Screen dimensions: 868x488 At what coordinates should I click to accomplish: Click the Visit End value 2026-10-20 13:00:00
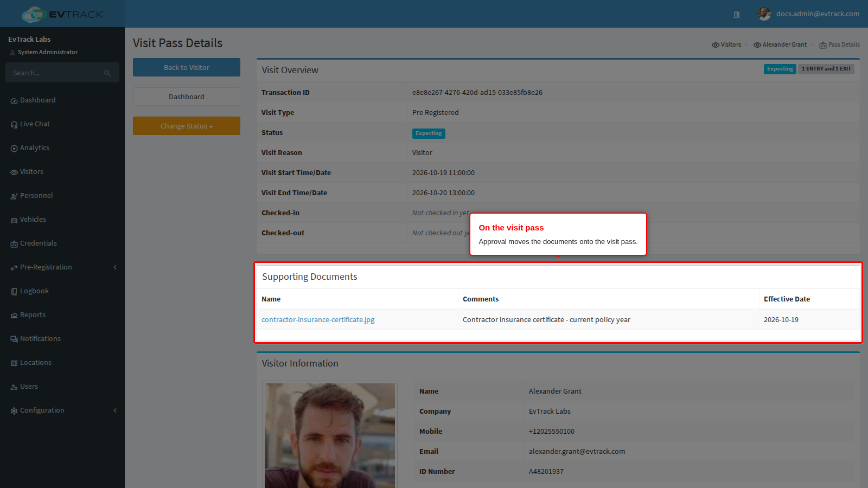443,193
